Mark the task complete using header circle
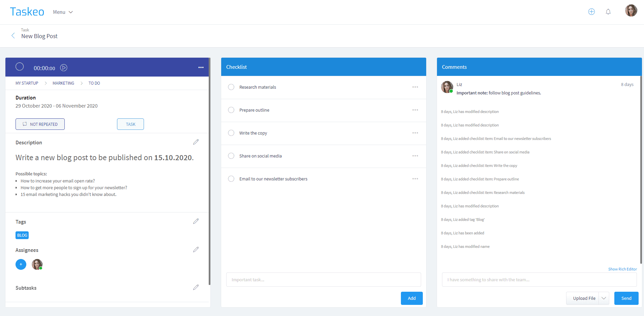Viewport: 644px width, 316px height. [x=20, y=67]
